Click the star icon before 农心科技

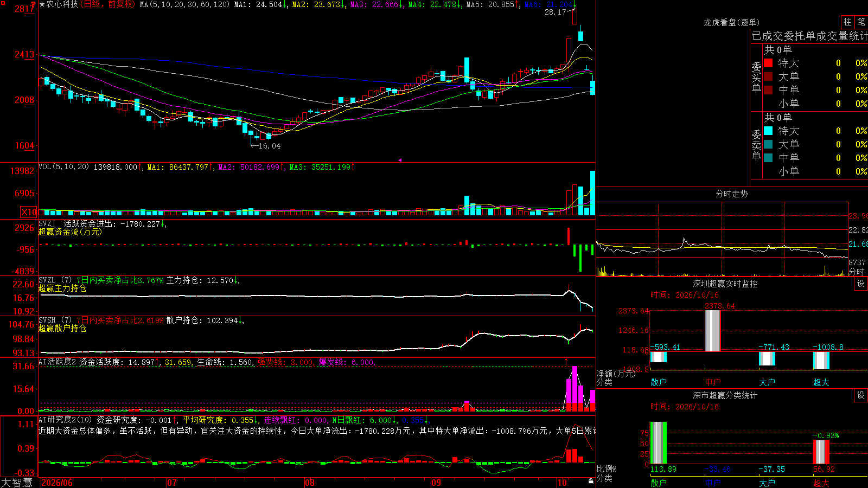point(42,4)
